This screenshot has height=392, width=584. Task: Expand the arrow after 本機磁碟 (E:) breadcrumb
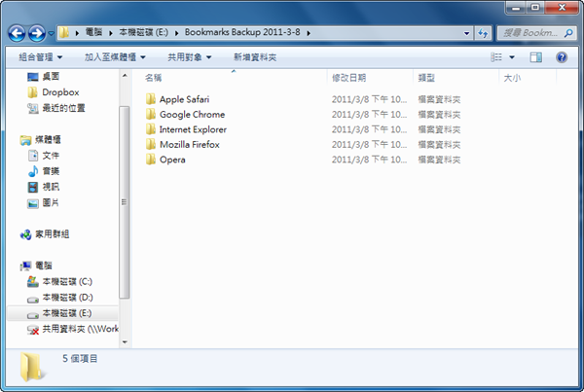[176, 33]
